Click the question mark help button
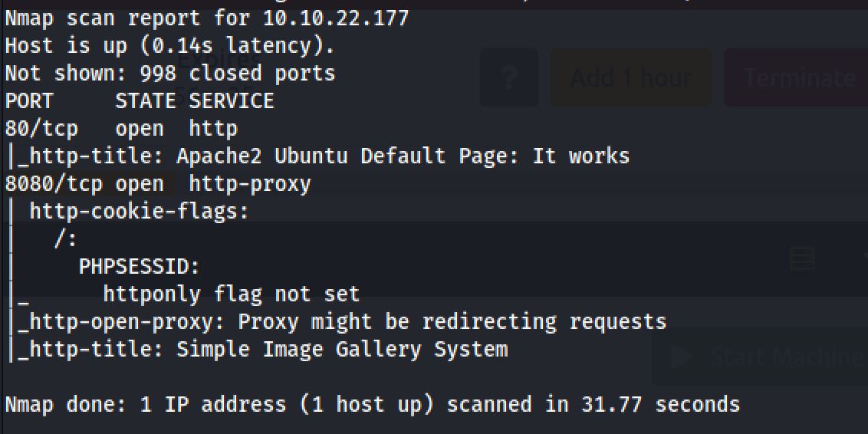Screen dimensions: 868x434 (508, 77)
